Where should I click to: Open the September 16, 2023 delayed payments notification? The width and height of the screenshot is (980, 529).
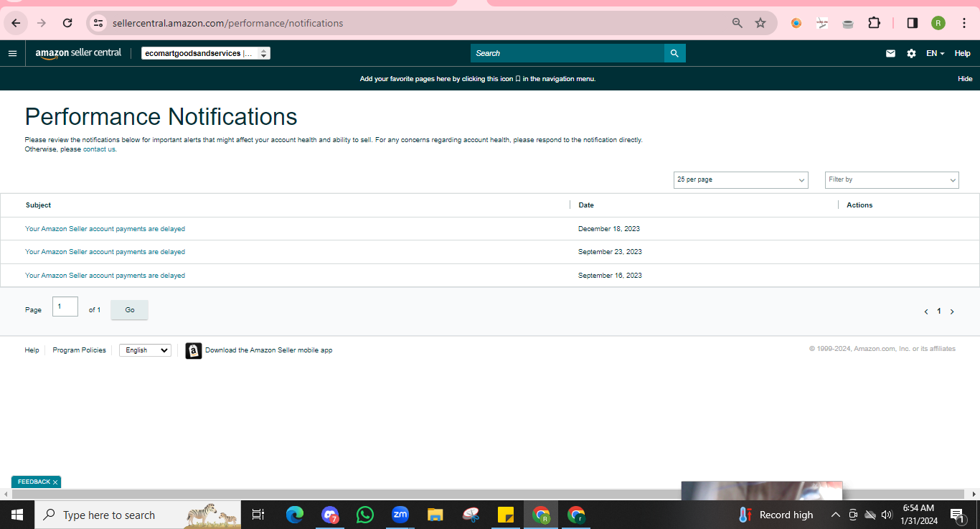[105, 276]
